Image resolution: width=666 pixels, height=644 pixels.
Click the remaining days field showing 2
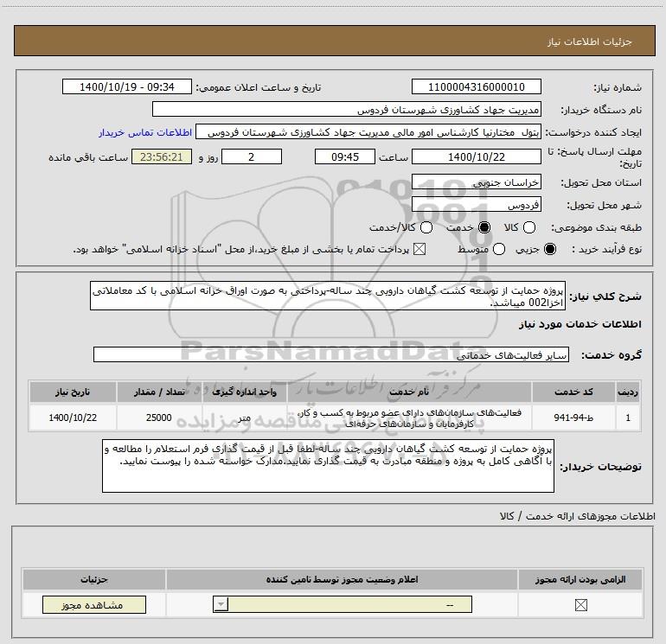click(x=252, y=156)
